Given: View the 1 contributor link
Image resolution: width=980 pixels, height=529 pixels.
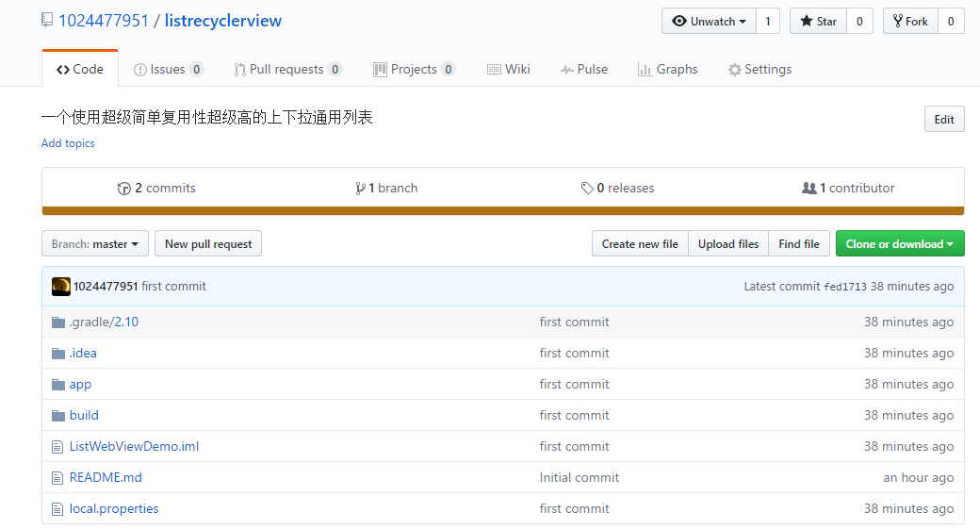Looking at the screenshot, I should click(x=848, y=189).
